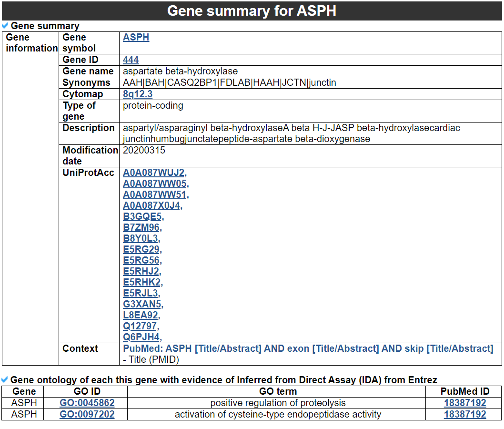Click the checkmark icon beside Gene summary
This screenshot has width=504, height=429.
pos(5,26)
